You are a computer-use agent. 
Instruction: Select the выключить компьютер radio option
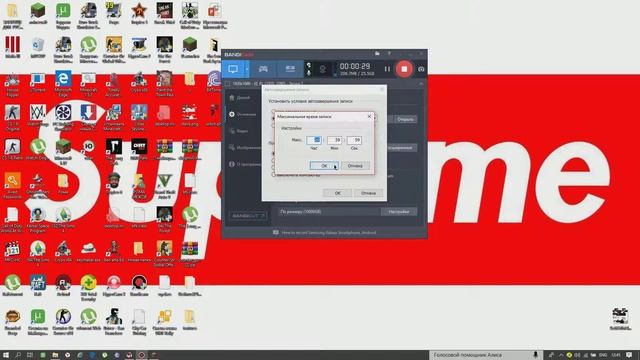pyautogui.click(x=274, y=175)
